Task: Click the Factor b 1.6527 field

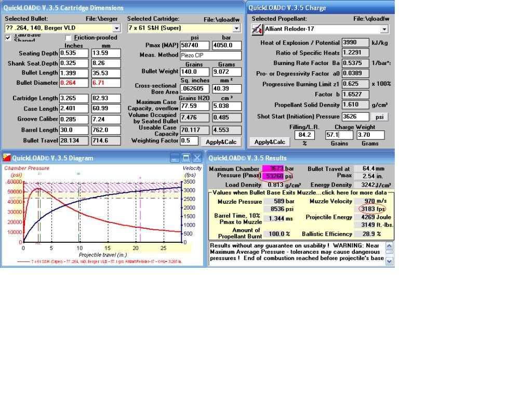Action: point(355,94)
